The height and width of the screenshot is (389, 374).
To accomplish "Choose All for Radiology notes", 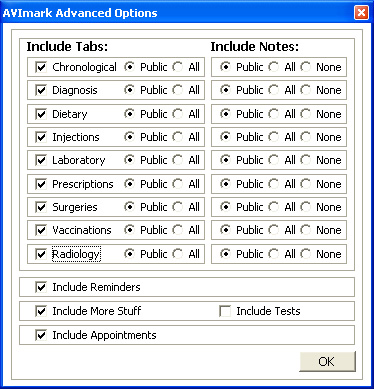I will [274, 254].
